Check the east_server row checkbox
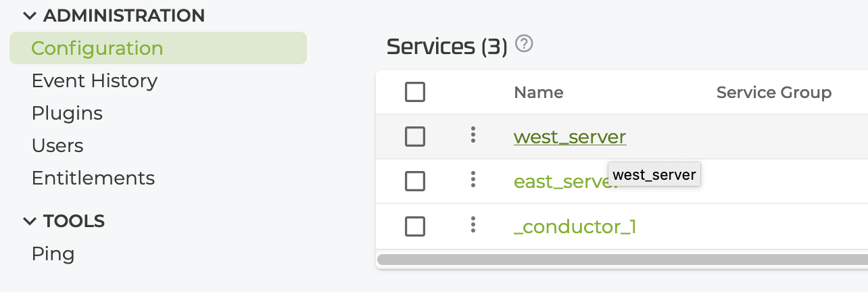The width and height of the screenshot is (868, 292). [x=415, y=181]
